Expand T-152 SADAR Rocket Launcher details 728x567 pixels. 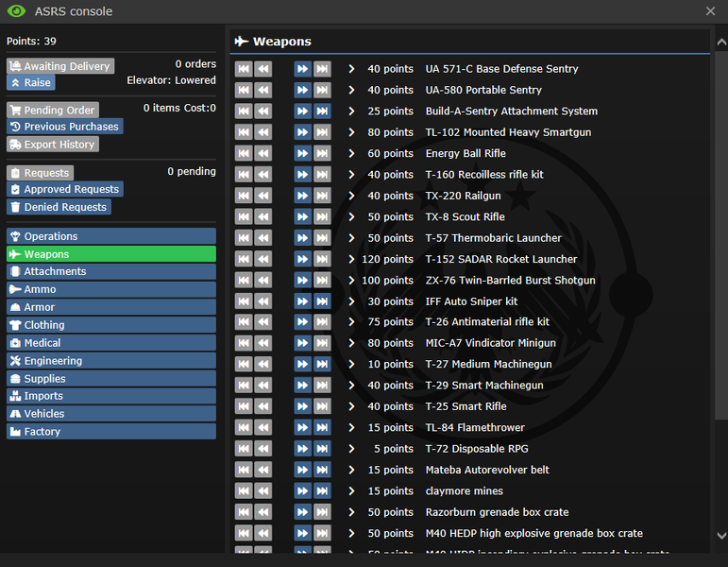(351, 259)
